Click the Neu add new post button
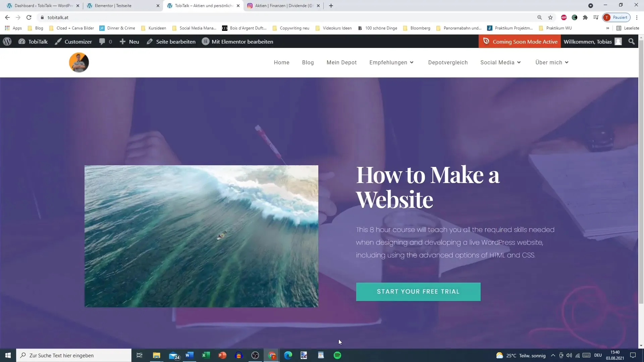Image resolution: width=644 pixels, height=362 pixels. tap(129, 41)
